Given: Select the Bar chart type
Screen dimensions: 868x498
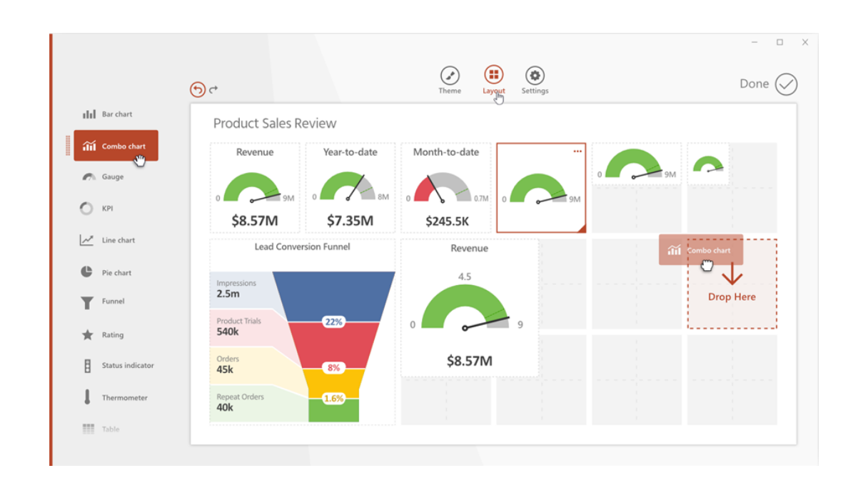Looking at the screenshot, I should point(111,114).
